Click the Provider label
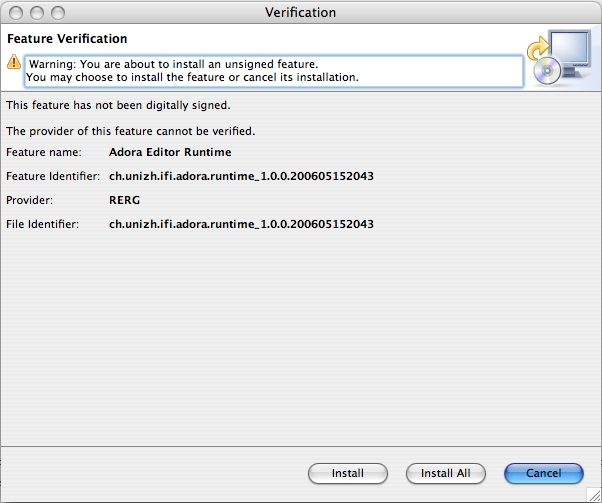The height and width of the screenshot is (503, 602). [29, 200]
